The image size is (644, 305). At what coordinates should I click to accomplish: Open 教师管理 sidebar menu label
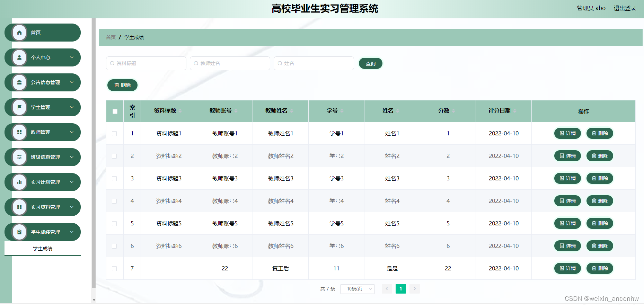click(x=41, y=132)
